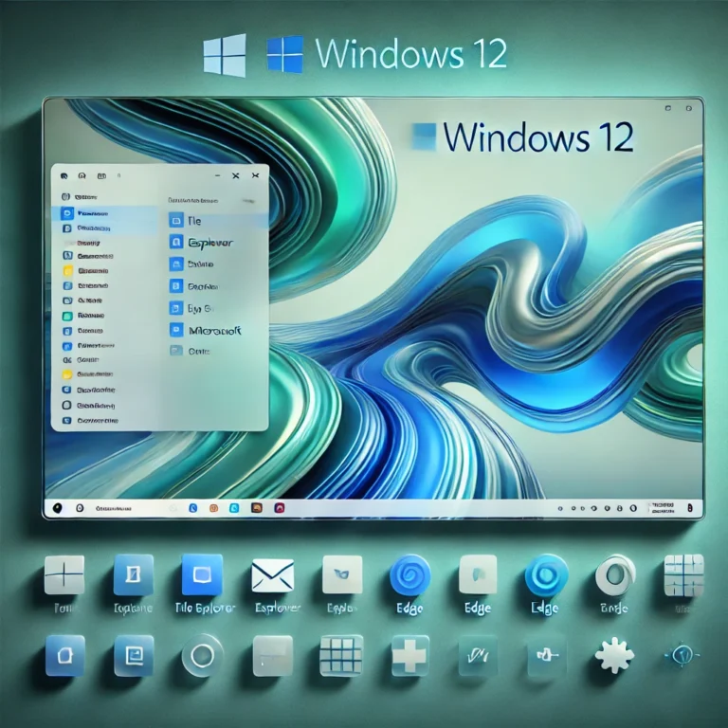Launch the dark blue app icon in the taskbar
This screenshot has width=728, height=728.
pyautogui.click(x=193, y=508)
